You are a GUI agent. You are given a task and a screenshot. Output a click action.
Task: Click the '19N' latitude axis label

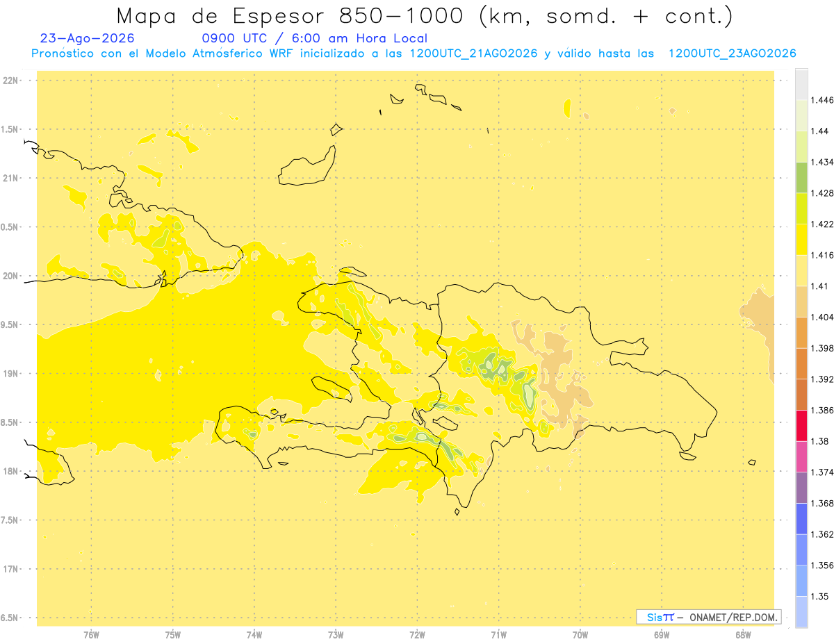pyautogui.click(x=10, y=374)
